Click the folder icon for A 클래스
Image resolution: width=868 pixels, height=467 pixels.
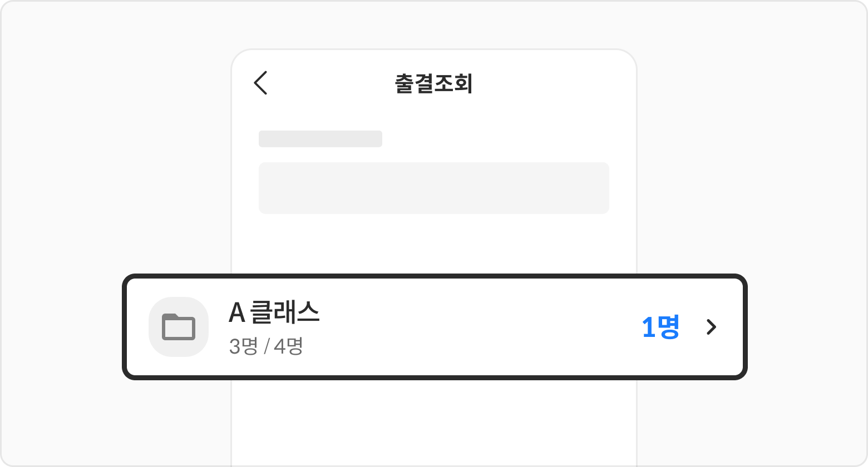click(x=178, y=327)
